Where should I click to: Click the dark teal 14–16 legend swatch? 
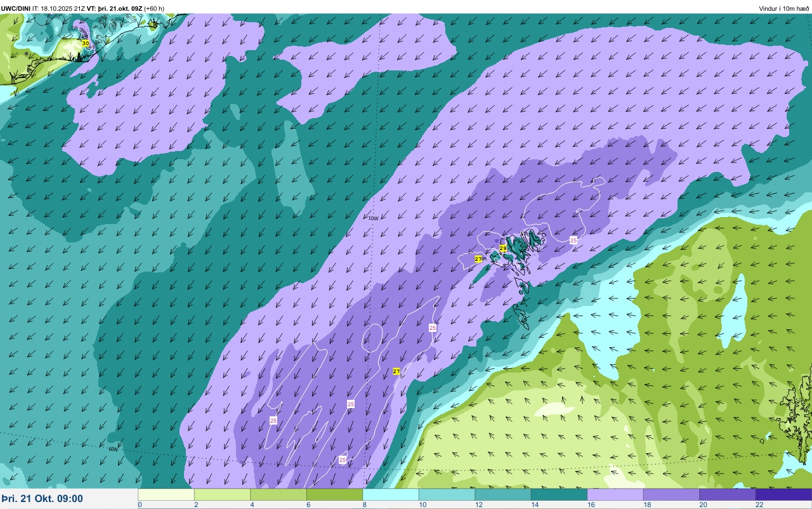pos(559,494)
